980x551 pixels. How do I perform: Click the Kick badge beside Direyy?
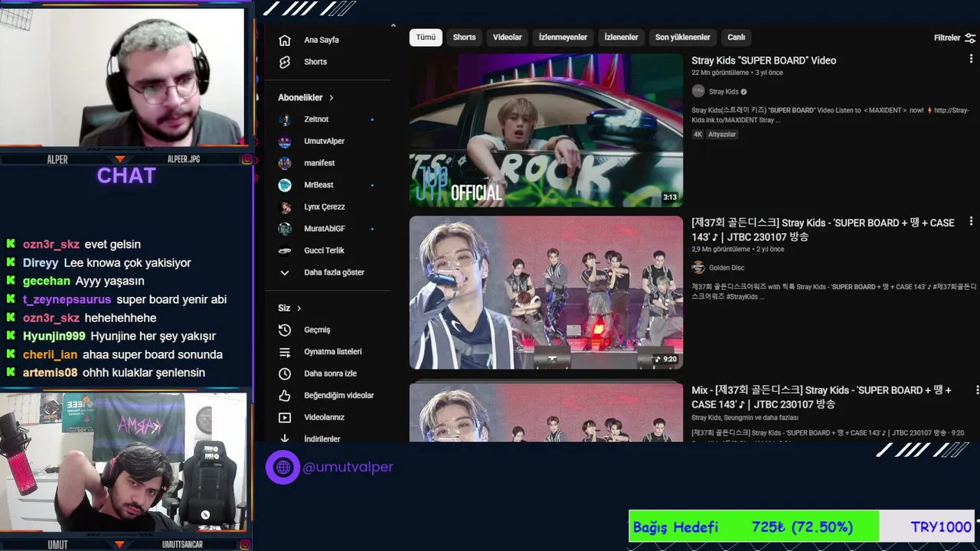tap(11, 262)
